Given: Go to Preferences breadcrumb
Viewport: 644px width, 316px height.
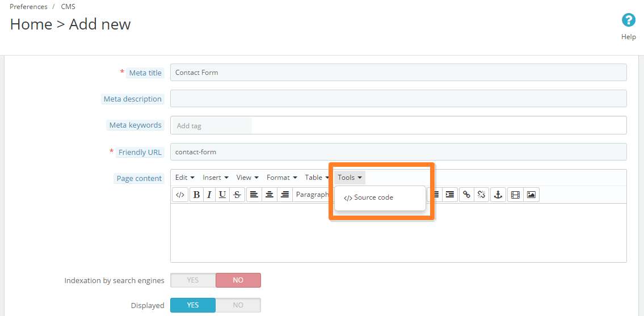Looking at the screenshot, I should (x=28, y=7).
